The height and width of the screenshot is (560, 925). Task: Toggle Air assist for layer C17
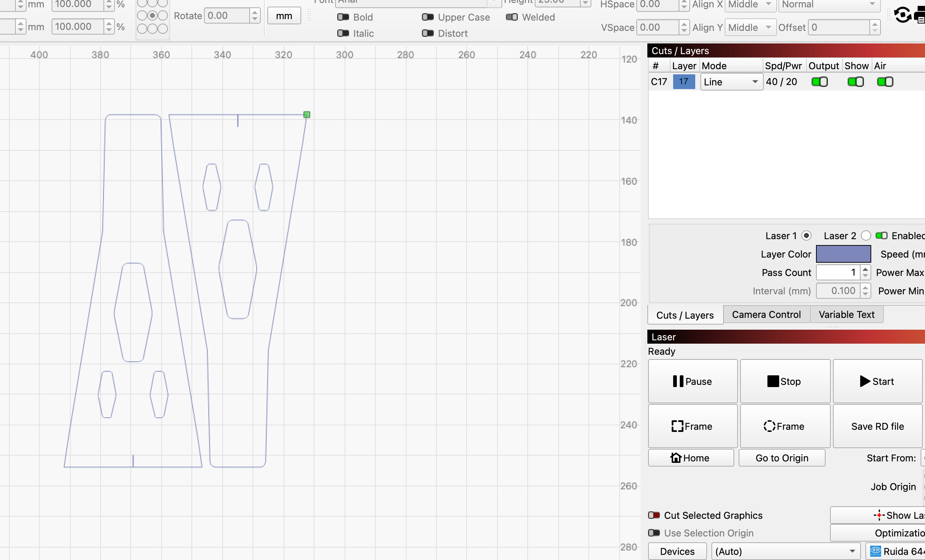pyautogui.click(x=885, y=82)
